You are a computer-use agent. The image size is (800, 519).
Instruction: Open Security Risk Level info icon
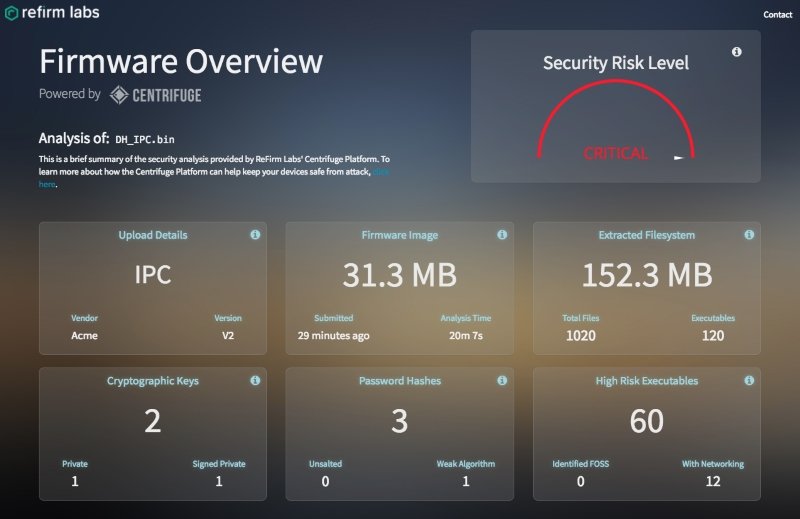pos(736,52)
